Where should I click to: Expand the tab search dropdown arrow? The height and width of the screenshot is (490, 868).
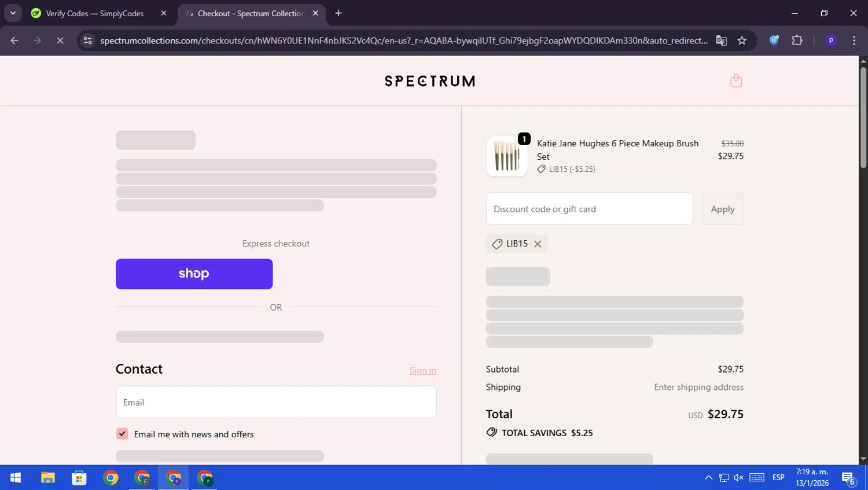[x=13, y=13]
